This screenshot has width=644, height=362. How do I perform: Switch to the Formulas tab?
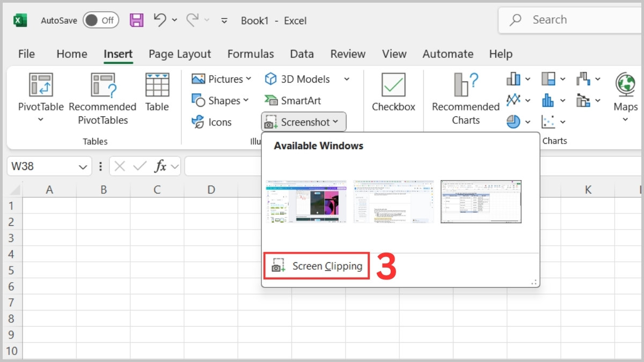(x=251, y=54)
